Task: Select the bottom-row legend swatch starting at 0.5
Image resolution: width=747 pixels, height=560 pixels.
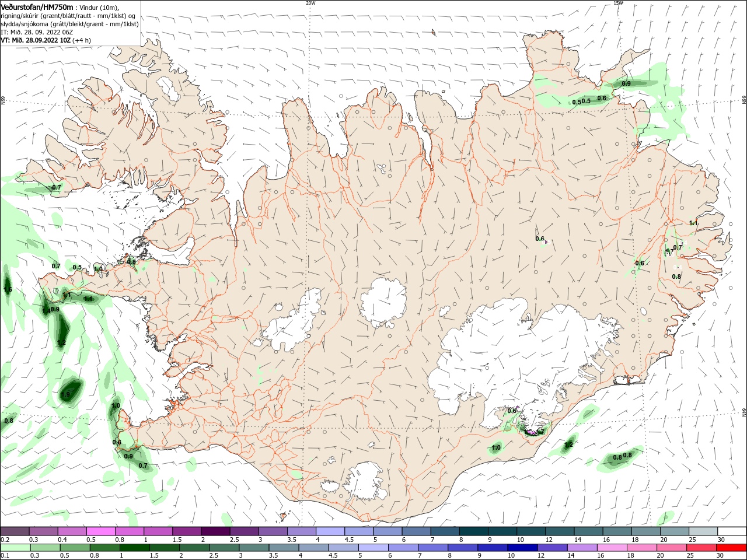Action: pyautogui.click(x=75, y=548)
